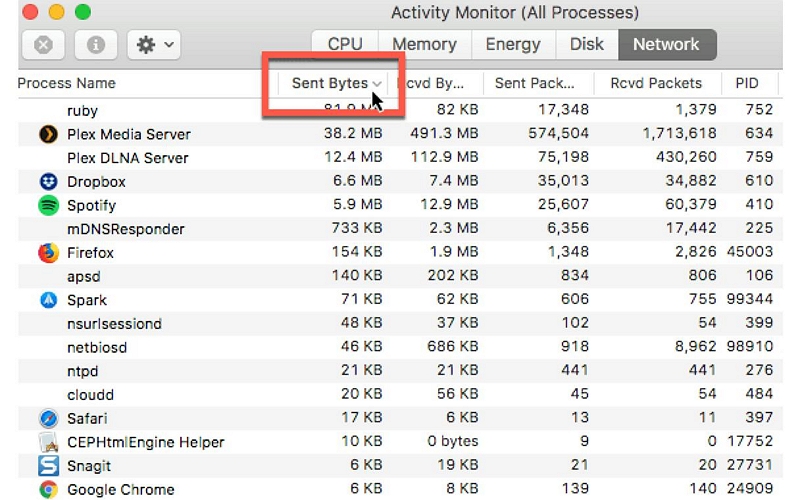Sort by the Rcvd Packets column header
This screenshot has height=500, width=800.
tap(656, 83)
